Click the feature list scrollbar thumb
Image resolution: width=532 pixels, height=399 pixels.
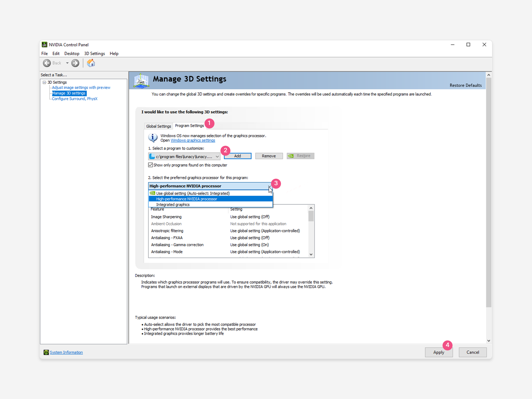coord(311,216)
